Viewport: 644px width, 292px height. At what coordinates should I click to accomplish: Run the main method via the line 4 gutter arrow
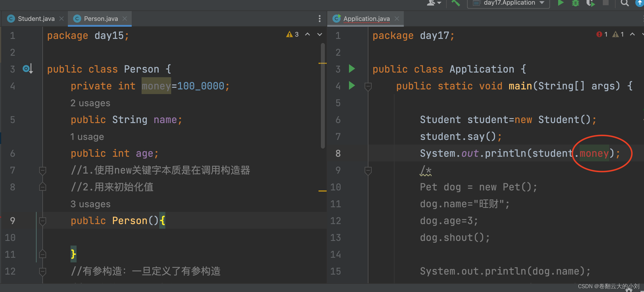coord(352,86)
